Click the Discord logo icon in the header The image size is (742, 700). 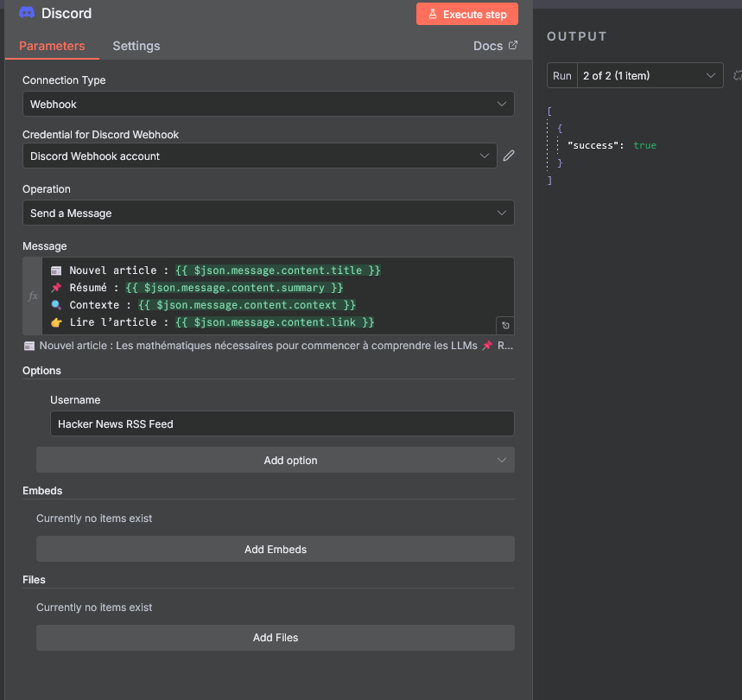(x=27, y=13)
